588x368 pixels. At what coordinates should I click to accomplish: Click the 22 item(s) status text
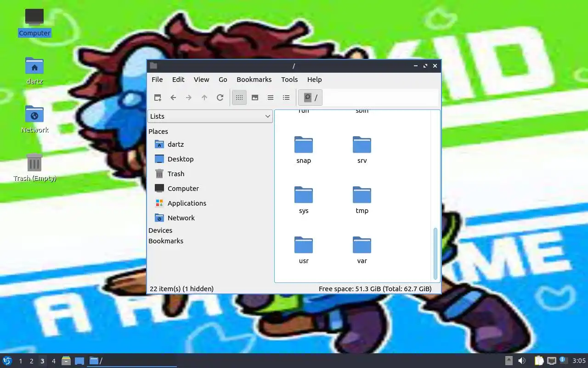tap(181, 289)
